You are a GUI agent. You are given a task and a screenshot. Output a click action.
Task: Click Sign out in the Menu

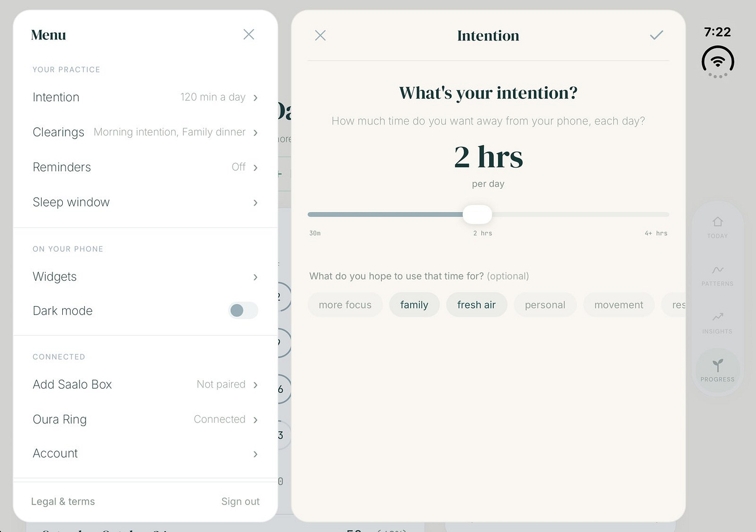240,501
